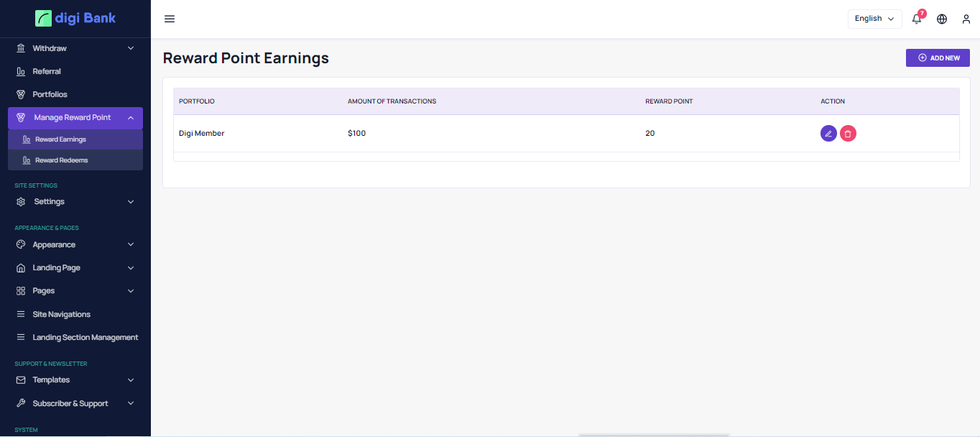Click the digi Bank logo
Viewport: 980px width, 437px height.
(75, 19)
